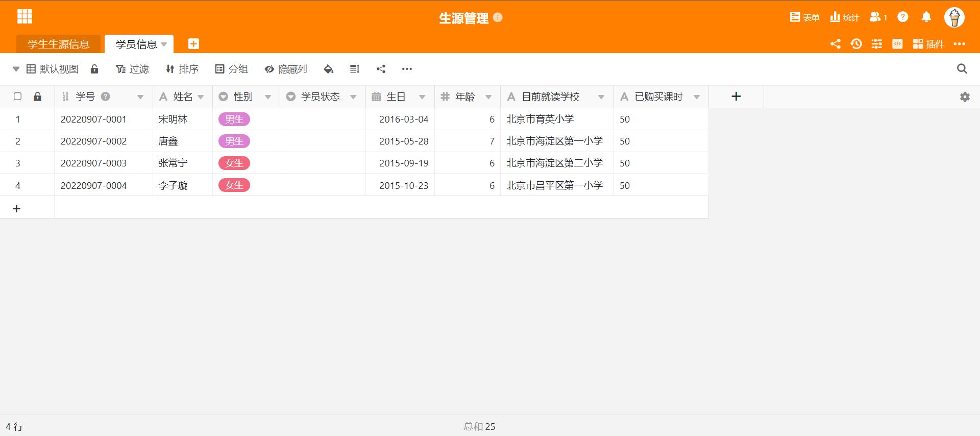
Task: Open the more options dots in header
Action: click(960, 44)
